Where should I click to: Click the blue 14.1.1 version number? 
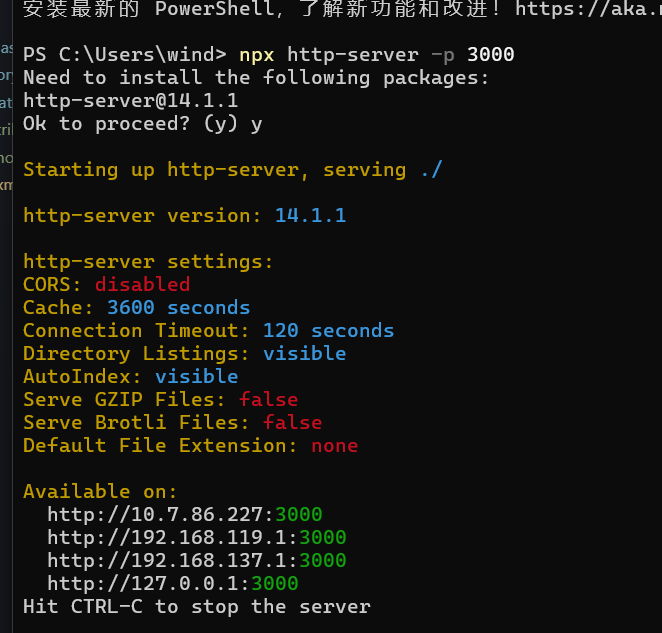pyautogui.click(x=310, y=216)
